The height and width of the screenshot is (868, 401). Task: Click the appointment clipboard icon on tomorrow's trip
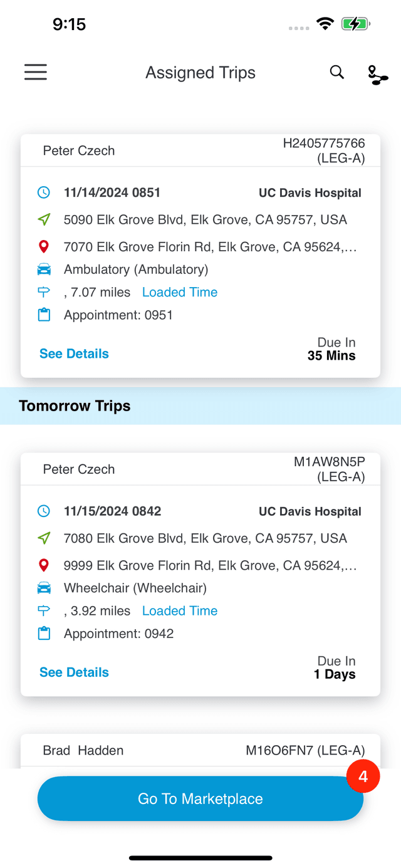pyautogui.click(x=44, y=633)
